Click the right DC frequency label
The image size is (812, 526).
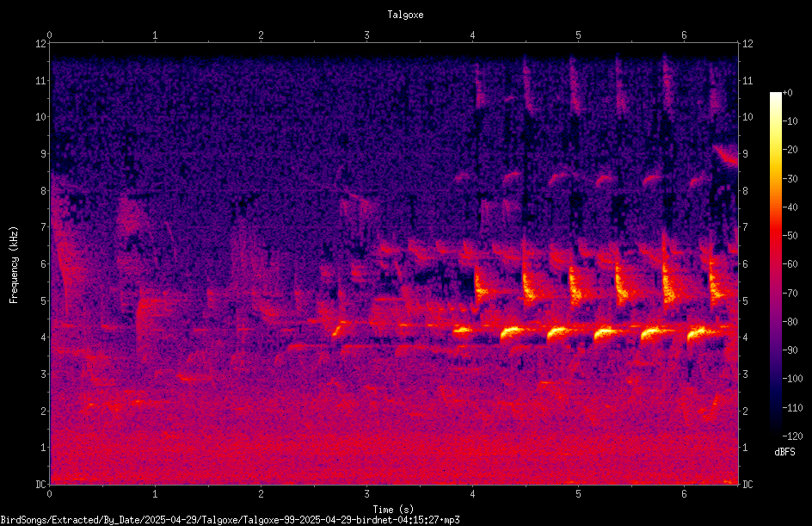(747, 485)
